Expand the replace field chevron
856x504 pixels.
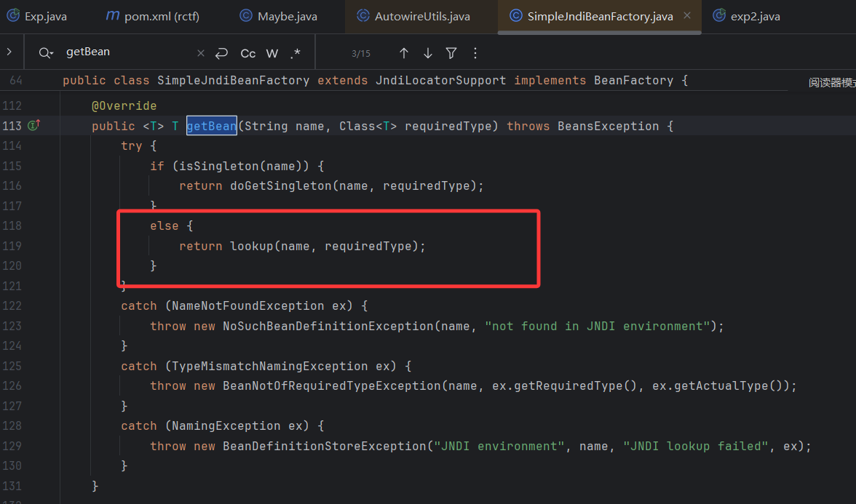tap(9, 52)
